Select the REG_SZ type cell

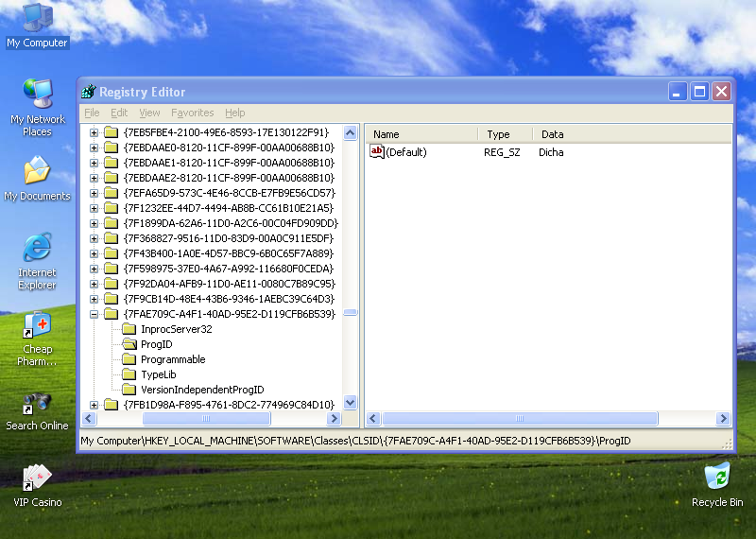(x=502, y=152)
